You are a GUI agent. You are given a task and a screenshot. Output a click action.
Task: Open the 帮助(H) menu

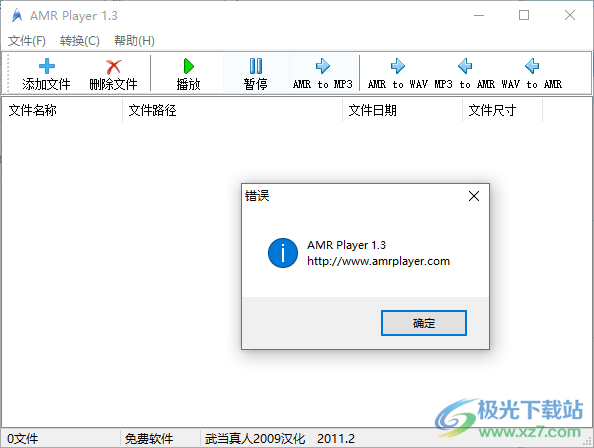134,41
